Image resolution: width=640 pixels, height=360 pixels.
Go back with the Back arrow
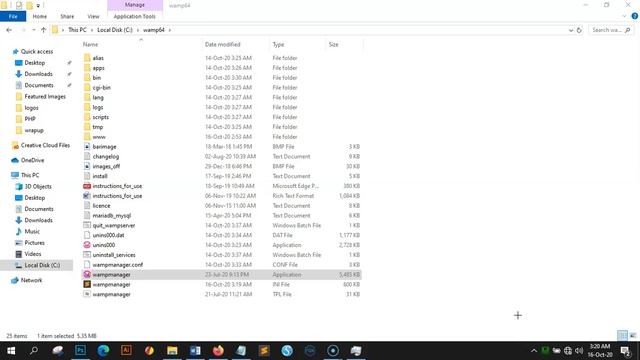(x=9, y=30)
